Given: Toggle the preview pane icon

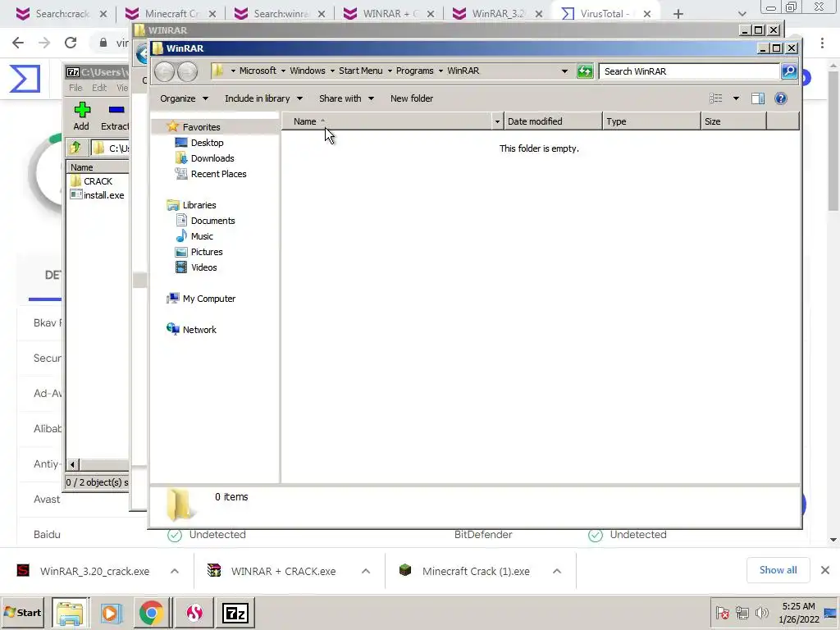Looking at the screenshot, I should (x=757, y=98).
